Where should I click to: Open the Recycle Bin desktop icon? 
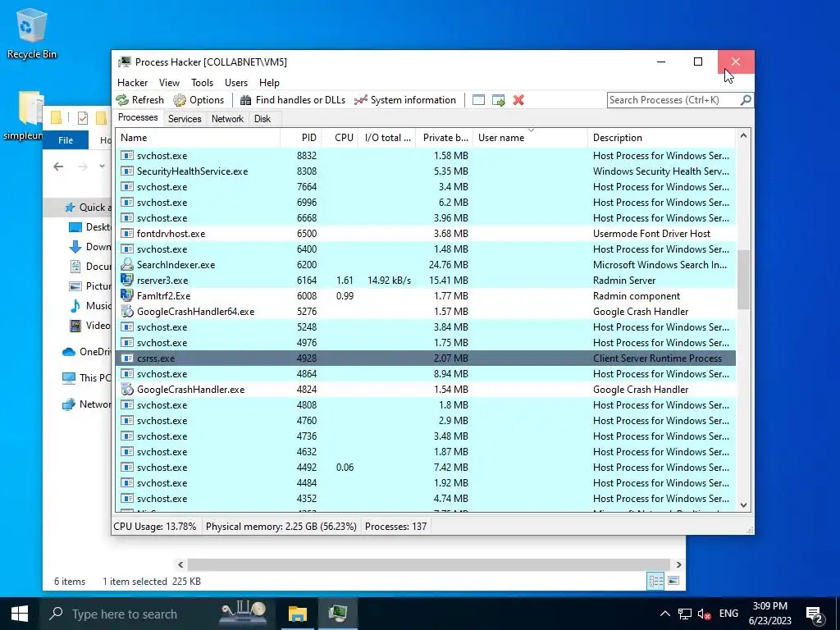(32, 34)
